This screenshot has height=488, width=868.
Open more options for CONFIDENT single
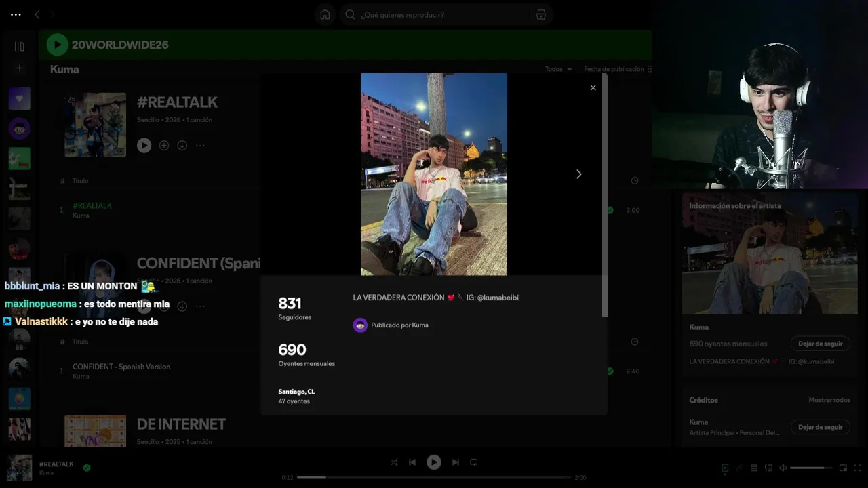(200, 306)
